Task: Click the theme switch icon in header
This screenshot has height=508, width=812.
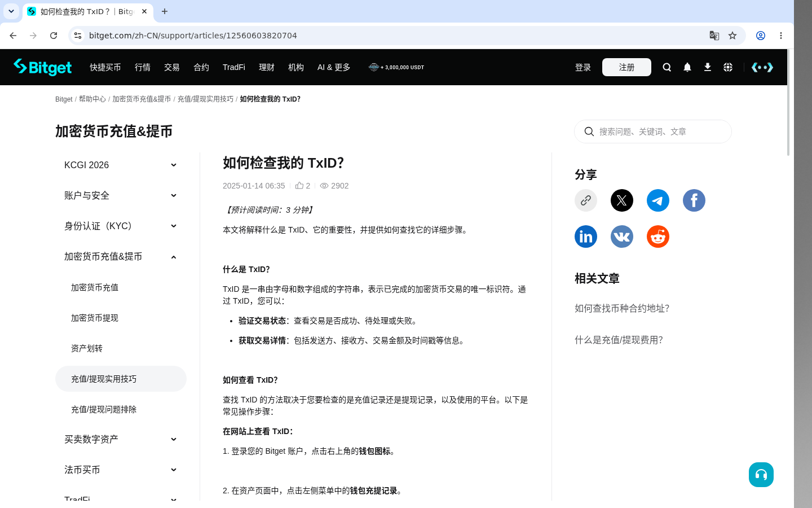Action: 762,67
